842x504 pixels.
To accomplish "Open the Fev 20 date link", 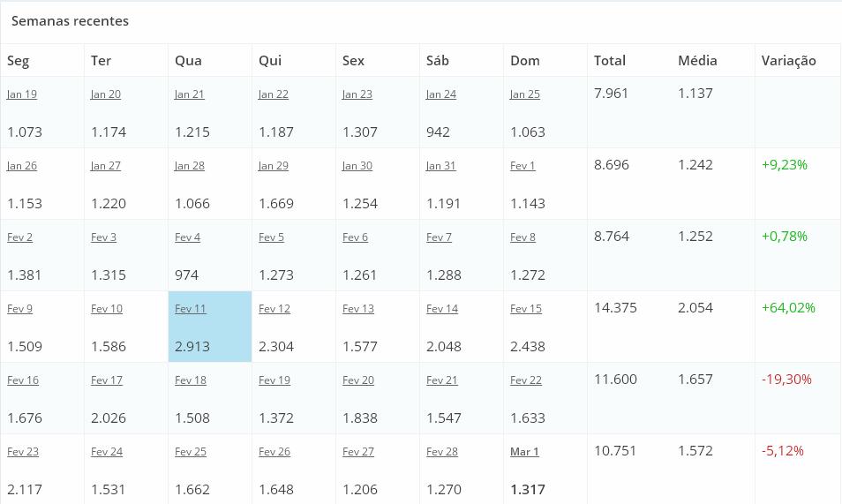I will (x=358, y=380).
